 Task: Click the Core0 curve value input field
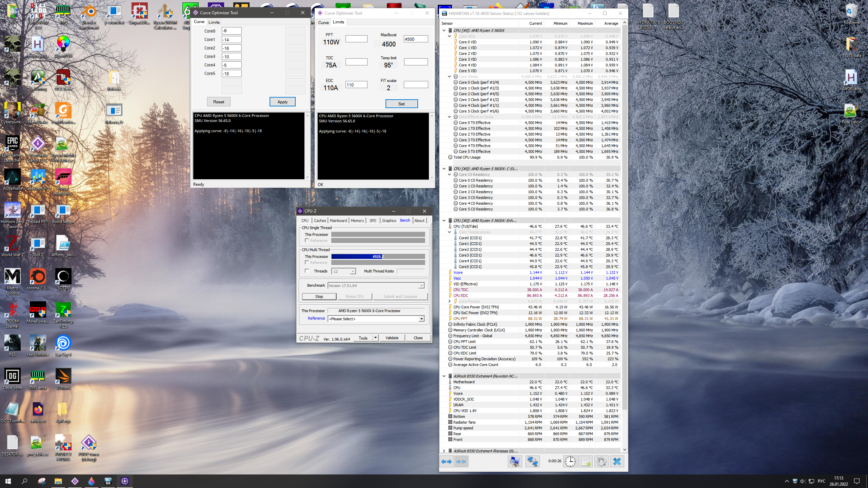point(232,31)
